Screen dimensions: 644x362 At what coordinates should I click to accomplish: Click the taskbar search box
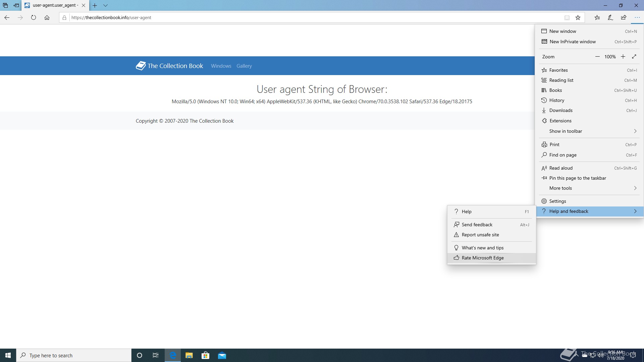pyautogui.click(x=74, y=355)
